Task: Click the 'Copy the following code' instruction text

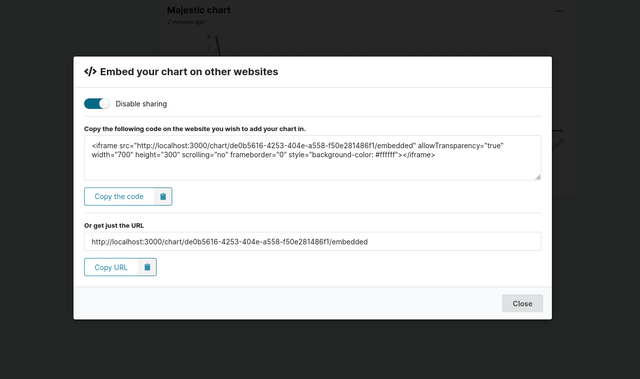Action: point(195,129)
